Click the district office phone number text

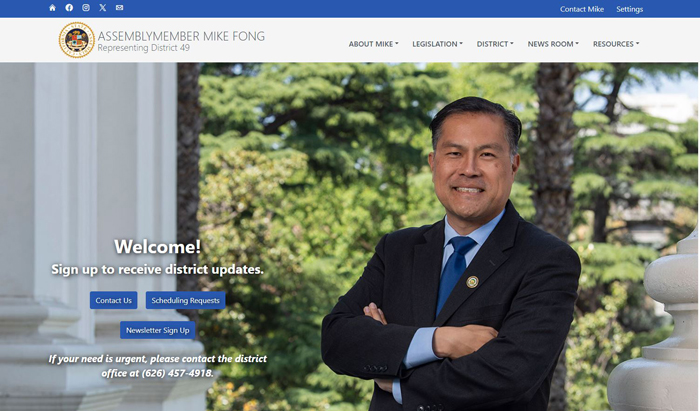(x=177, y=373)
